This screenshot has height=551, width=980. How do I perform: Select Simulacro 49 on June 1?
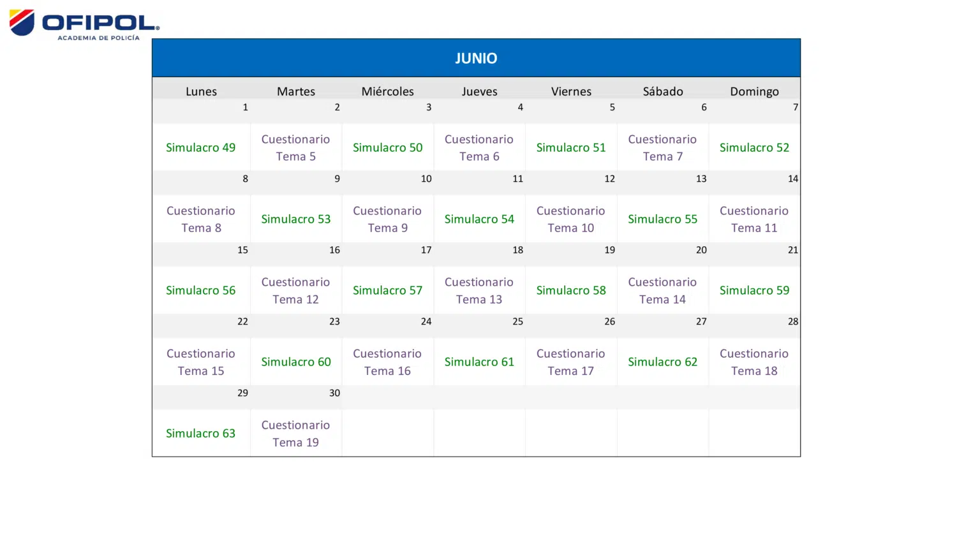201,147
